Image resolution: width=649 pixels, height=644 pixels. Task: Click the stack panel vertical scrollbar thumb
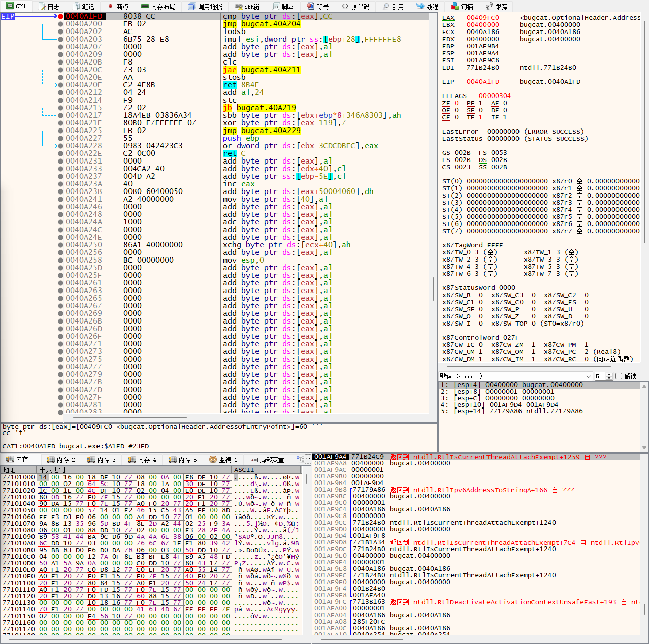point(645,609)
